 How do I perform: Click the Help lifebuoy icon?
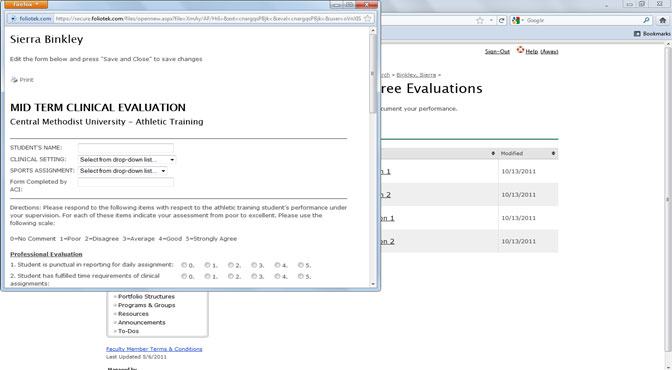(520, 50)
